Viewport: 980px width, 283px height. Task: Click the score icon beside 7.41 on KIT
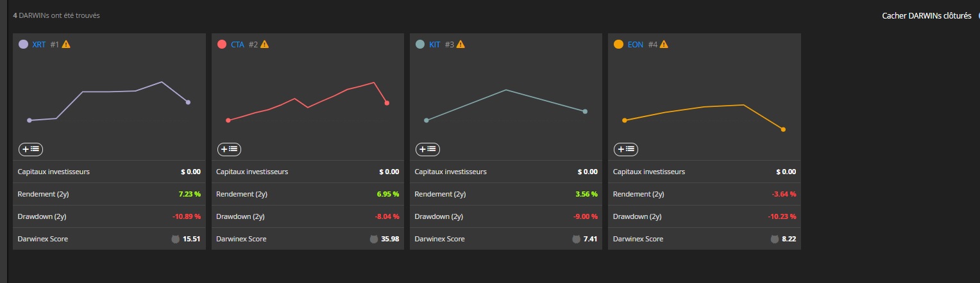point(576,239)
